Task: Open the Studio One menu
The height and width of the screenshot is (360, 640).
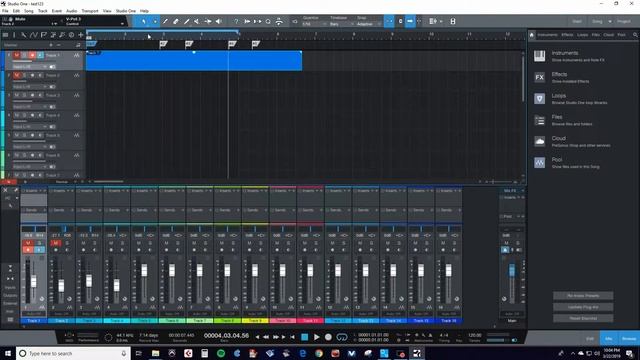Action: (126, 11)
